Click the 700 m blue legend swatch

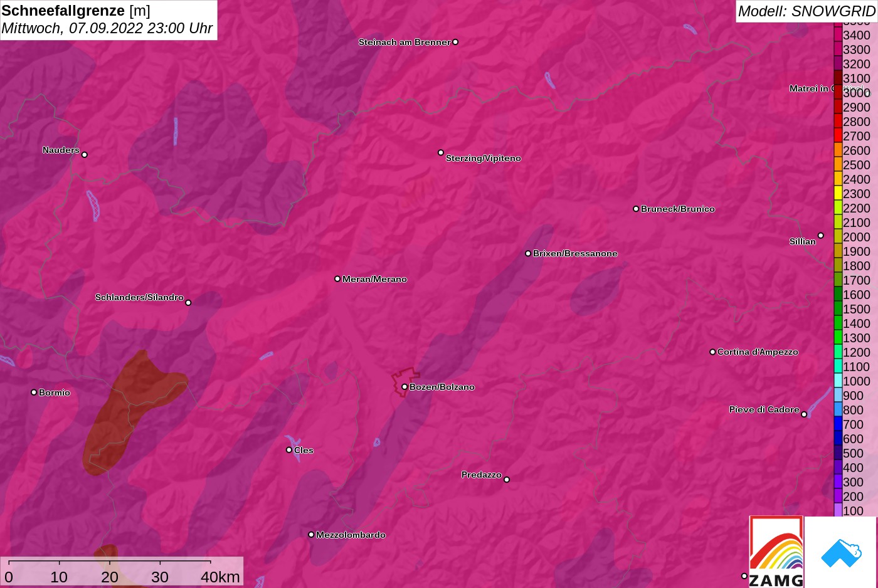tap(838, 424)
